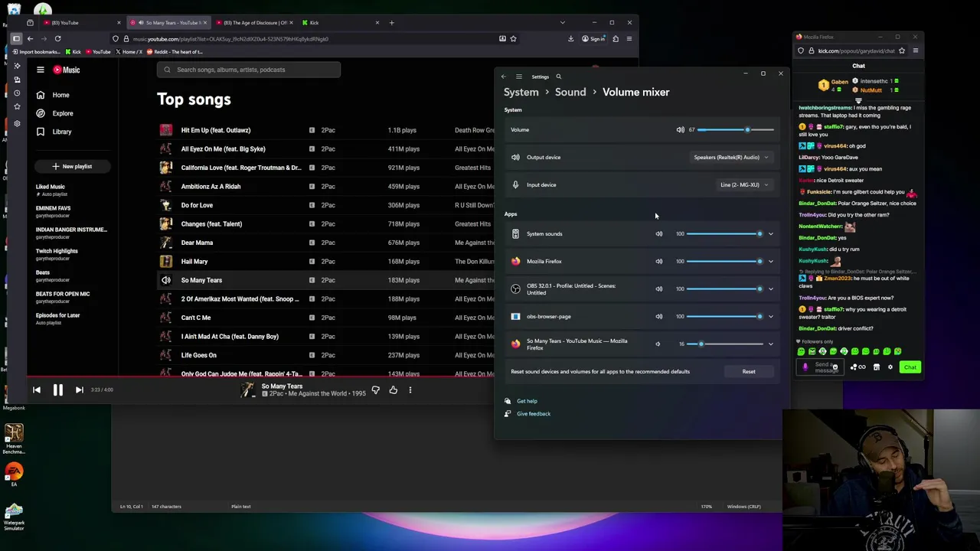This screenshot has width=980, height=551.
Task: Open Firefox tab list dropdown arrow
Action: point(563,22)
